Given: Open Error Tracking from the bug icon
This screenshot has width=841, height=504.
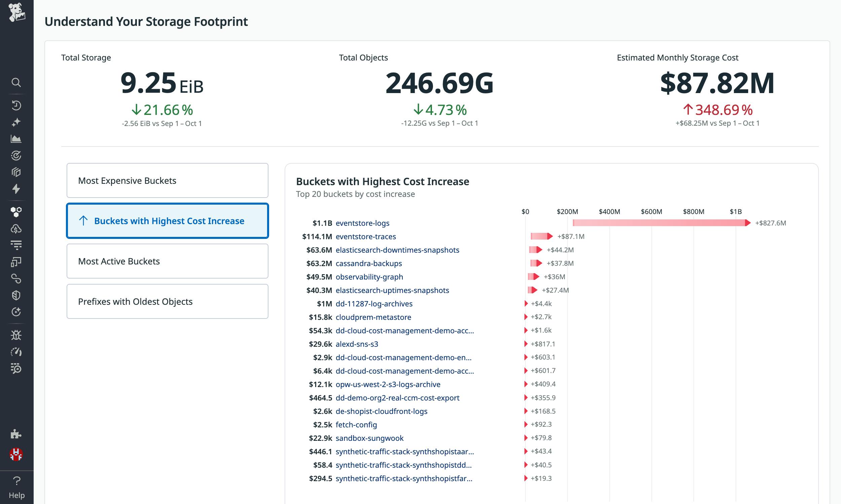Looking at the screenshot, I should pyautogui.click(x=16, y=336).
